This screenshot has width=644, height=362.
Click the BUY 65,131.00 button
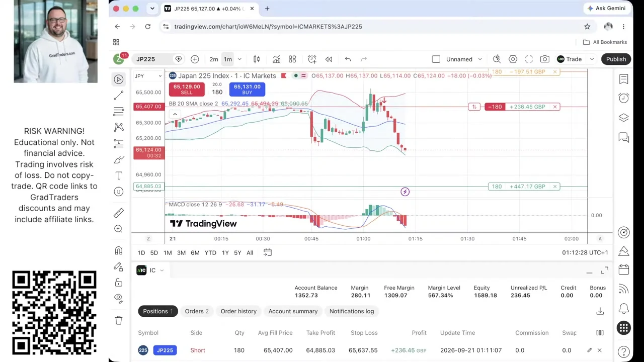247,89
